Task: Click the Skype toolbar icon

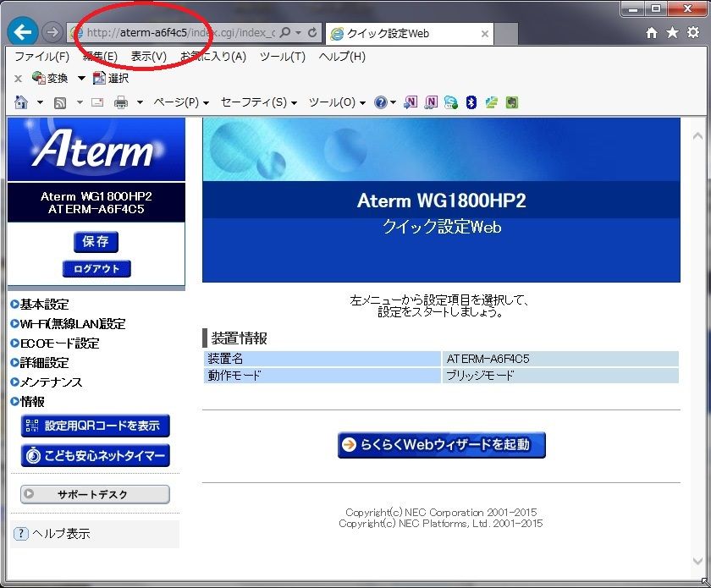Action: pyautogui.click(x=450, y=102)
